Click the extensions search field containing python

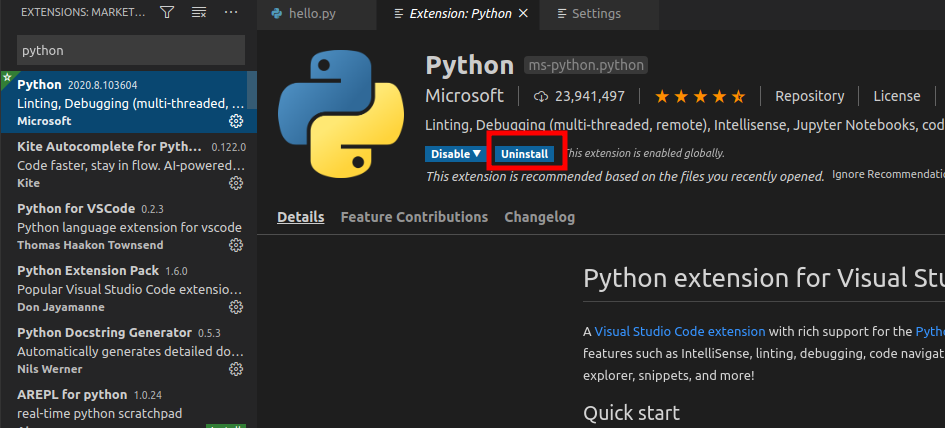[131, 50]
